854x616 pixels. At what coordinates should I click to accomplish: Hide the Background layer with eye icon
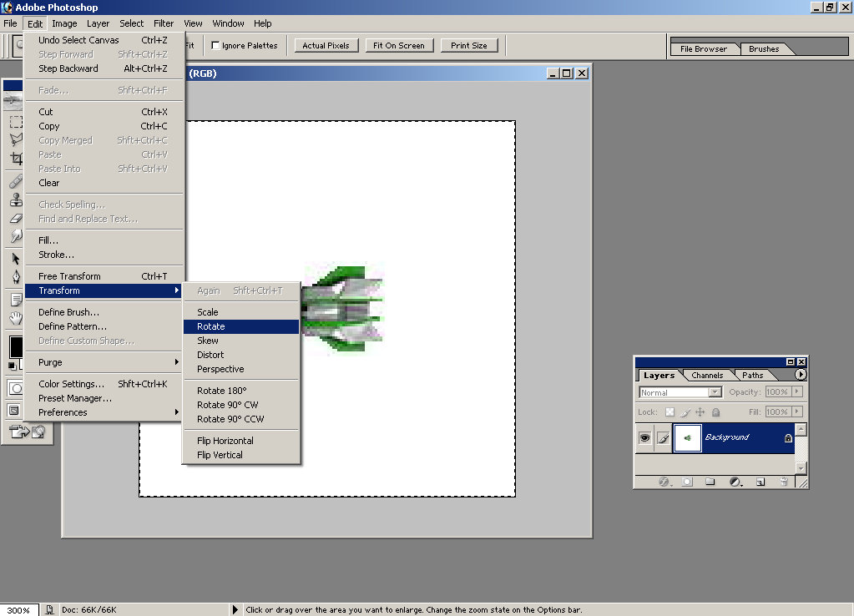click(x=644, y=438)
